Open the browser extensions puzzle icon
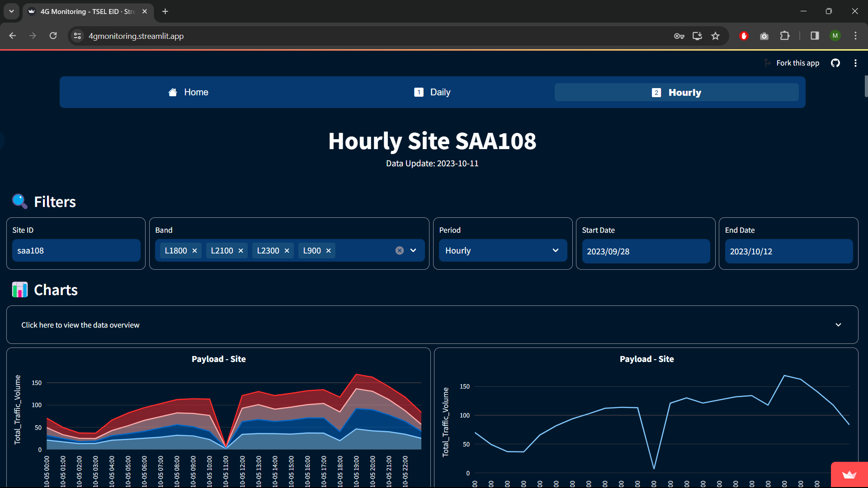 tap(785, 36)
